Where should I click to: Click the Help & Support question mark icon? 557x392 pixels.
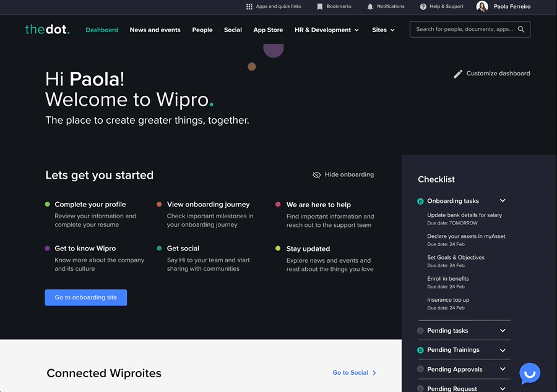coord(423,7)
